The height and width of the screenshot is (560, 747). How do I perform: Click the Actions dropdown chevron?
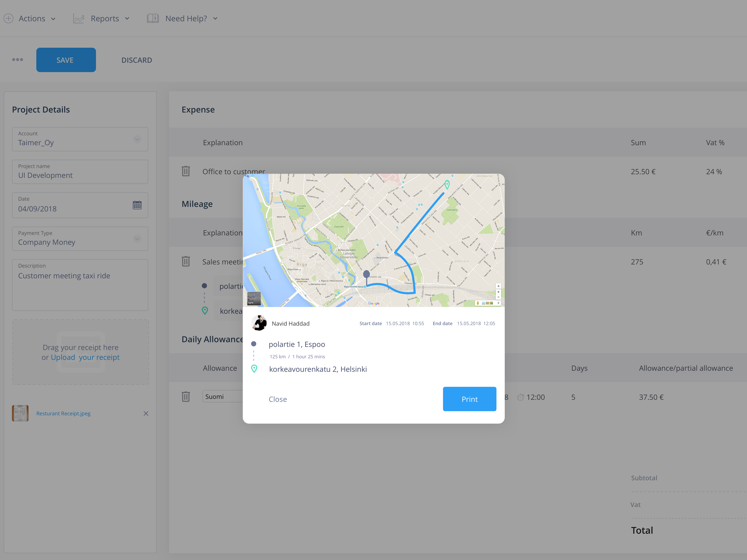[53, 19]
